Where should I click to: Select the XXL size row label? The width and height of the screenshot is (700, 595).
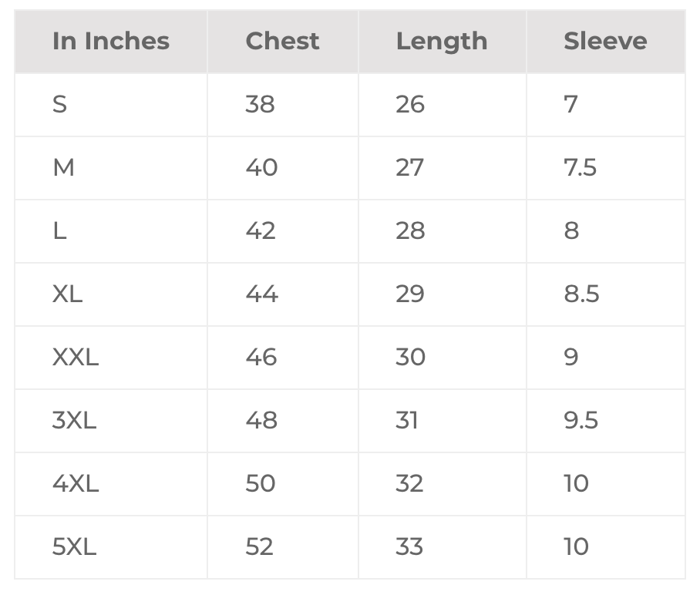click(76, 357)
